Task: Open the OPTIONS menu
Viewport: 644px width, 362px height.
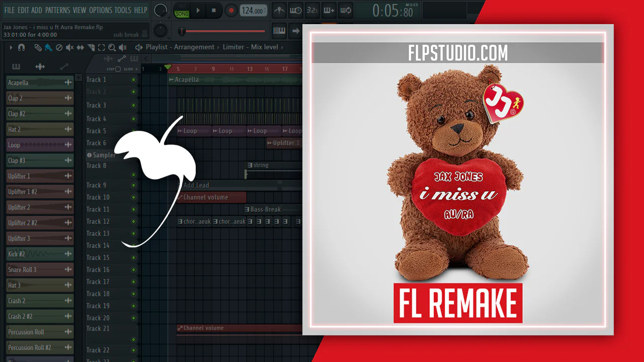Action: (x=101, y=10)
